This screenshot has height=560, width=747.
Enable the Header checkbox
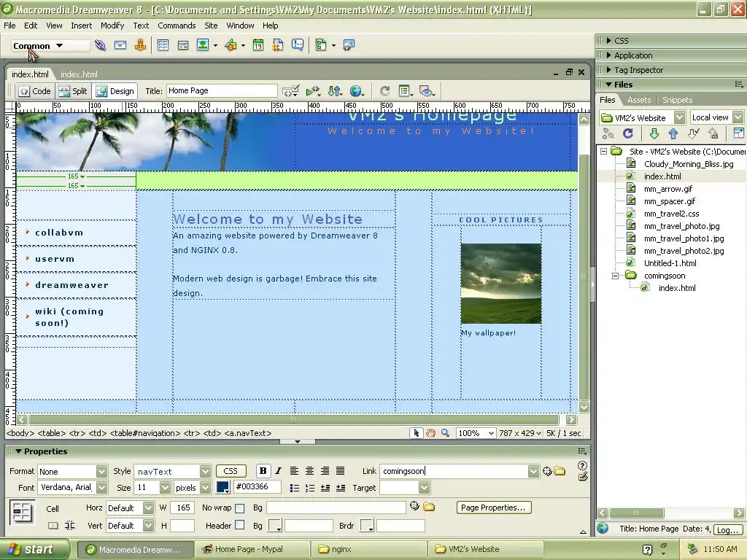(240, 525)
